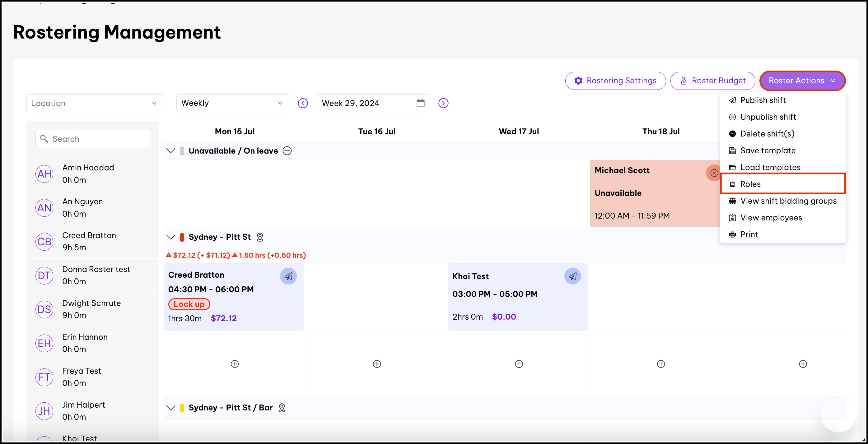The height and width of the screenshot is (444, 868).
Task: Go to next week arrow
Action: tap(443, 103)
